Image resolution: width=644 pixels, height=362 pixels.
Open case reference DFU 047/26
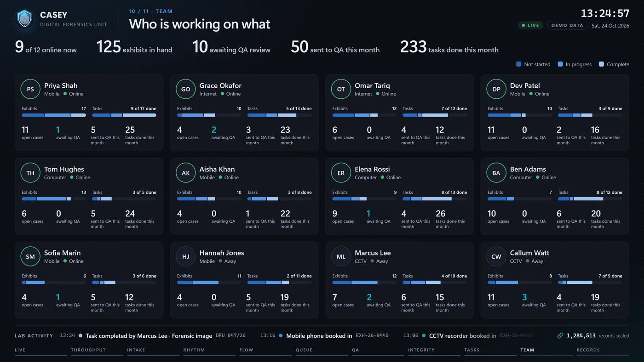click(x=231, y=336)
